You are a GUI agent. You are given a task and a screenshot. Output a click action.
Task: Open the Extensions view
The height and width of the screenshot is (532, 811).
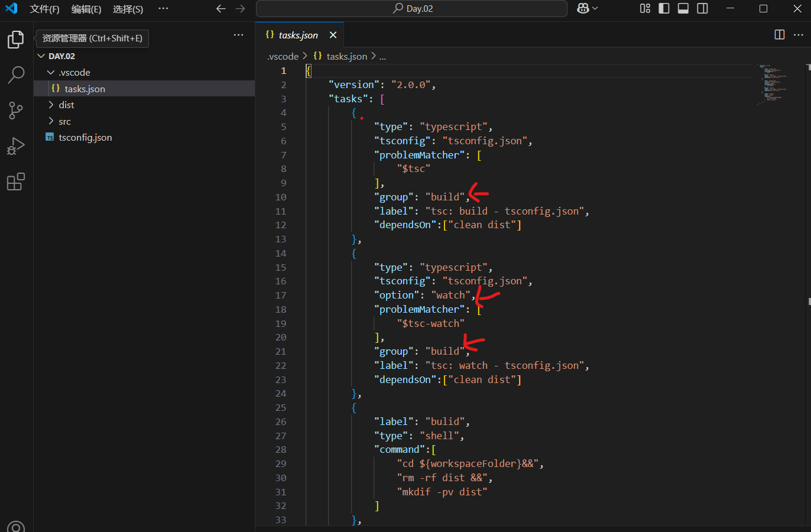tap(16, 181)
